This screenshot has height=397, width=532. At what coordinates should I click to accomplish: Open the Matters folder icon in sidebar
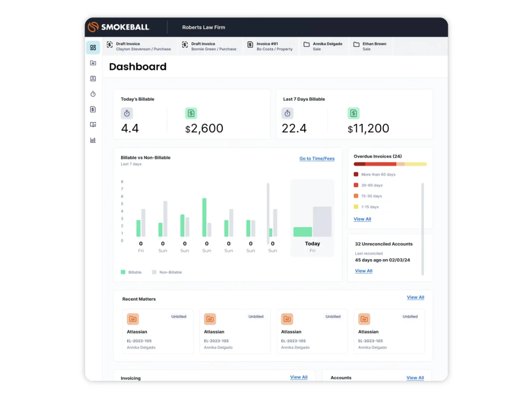[93, 63]
